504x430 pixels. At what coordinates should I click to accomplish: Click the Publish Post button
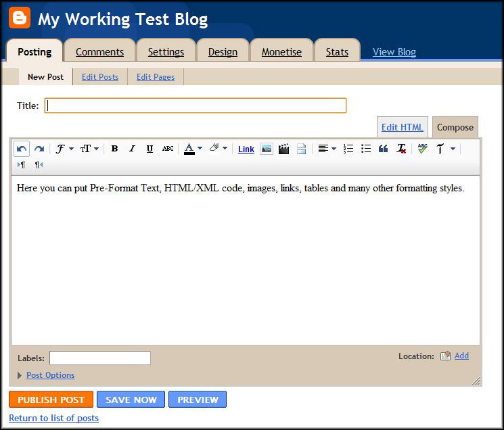pos(51,399)
